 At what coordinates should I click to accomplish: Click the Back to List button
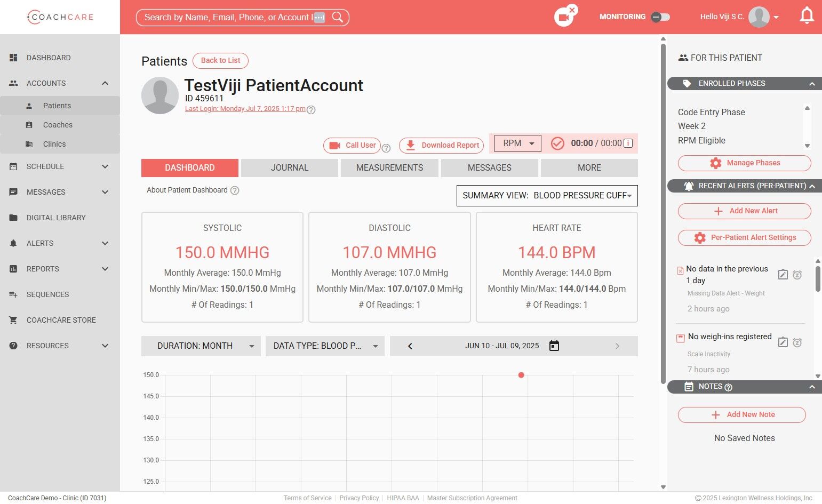point(220,61)
